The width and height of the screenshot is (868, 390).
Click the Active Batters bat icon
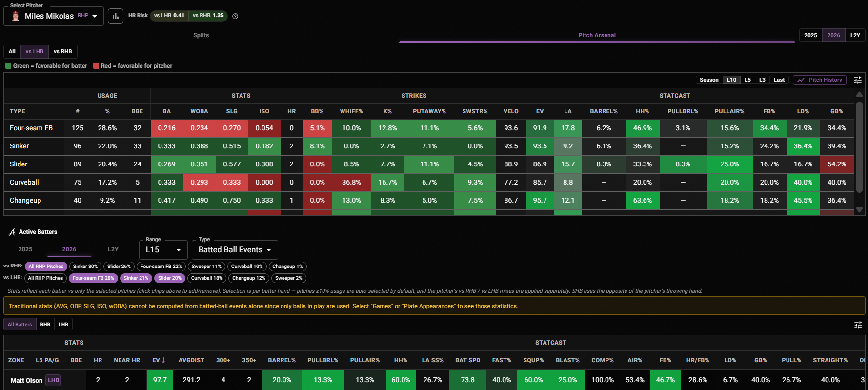[12, 232]
